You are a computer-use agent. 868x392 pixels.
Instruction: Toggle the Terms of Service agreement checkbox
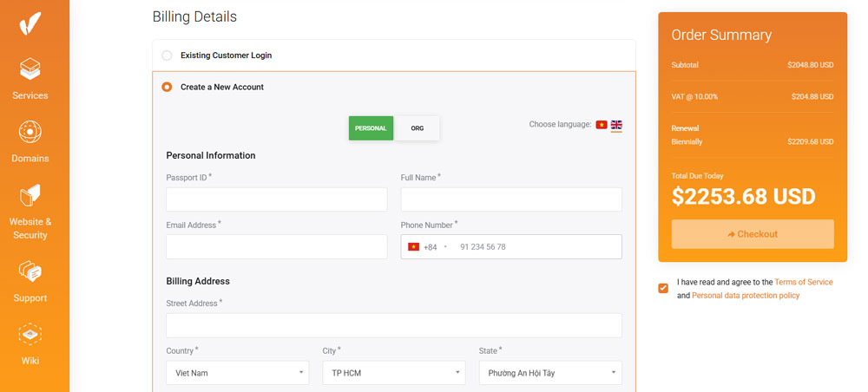point(663,288)
